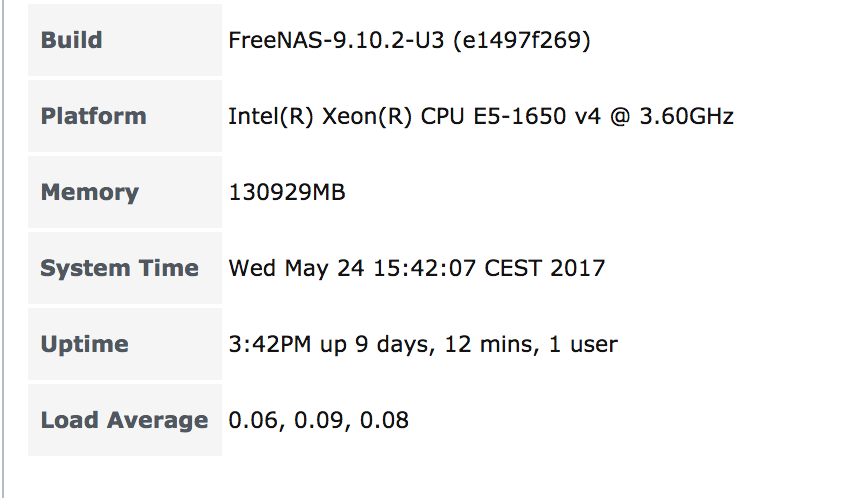Click the 0.08 load average value
Screen dimensions: 856x498
(384, 420)
